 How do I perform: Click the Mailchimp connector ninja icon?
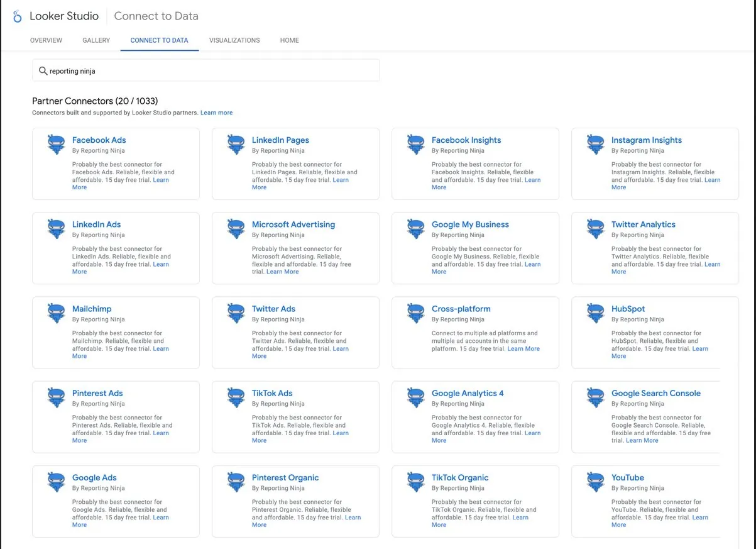coord(57,313)
